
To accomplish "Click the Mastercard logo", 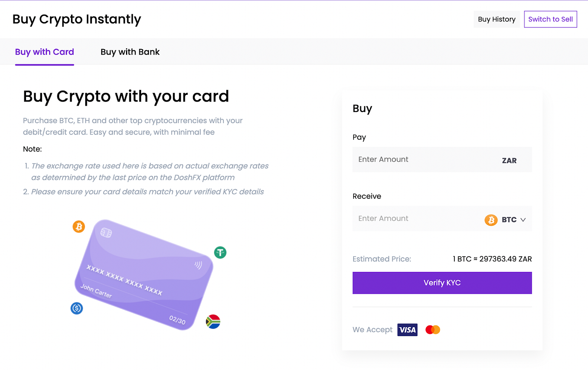I will tap(433, 330).
